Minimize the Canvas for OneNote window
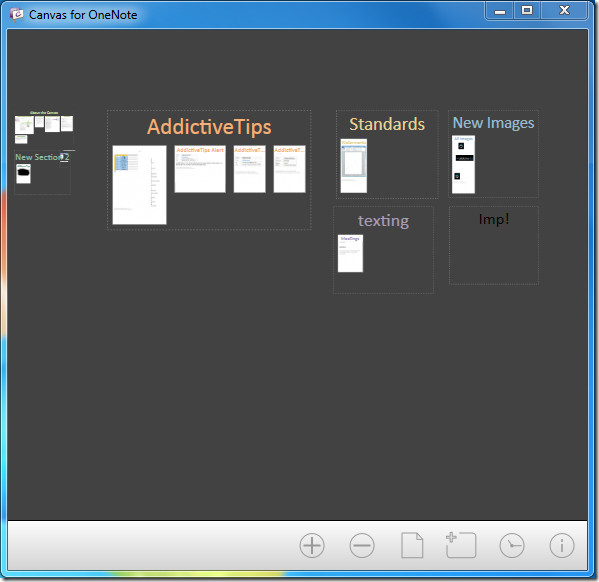The image size is (599, 582). [x=500, y=11]
